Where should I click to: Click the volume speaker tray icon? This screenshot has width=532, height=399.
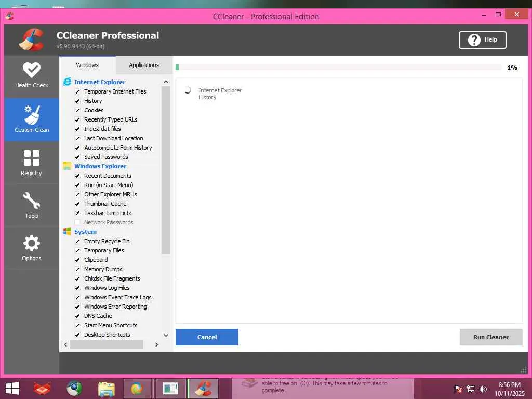[483, 389]
